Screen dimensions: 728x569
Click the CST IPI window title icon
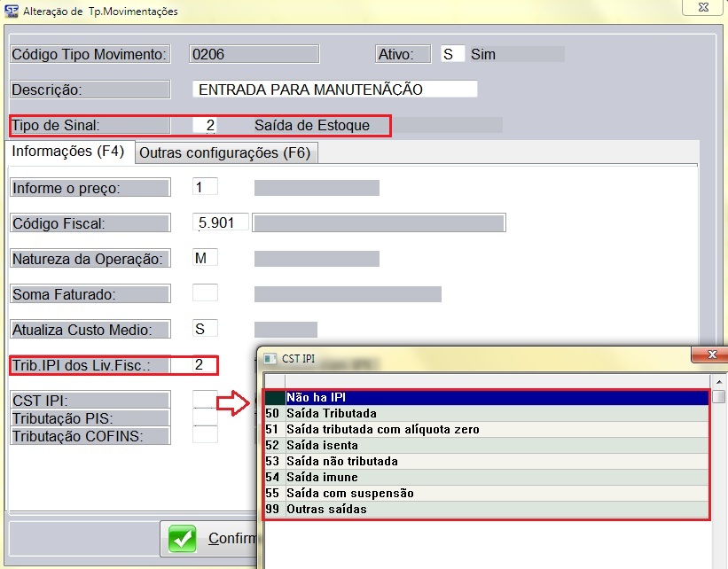click(268, 358)
